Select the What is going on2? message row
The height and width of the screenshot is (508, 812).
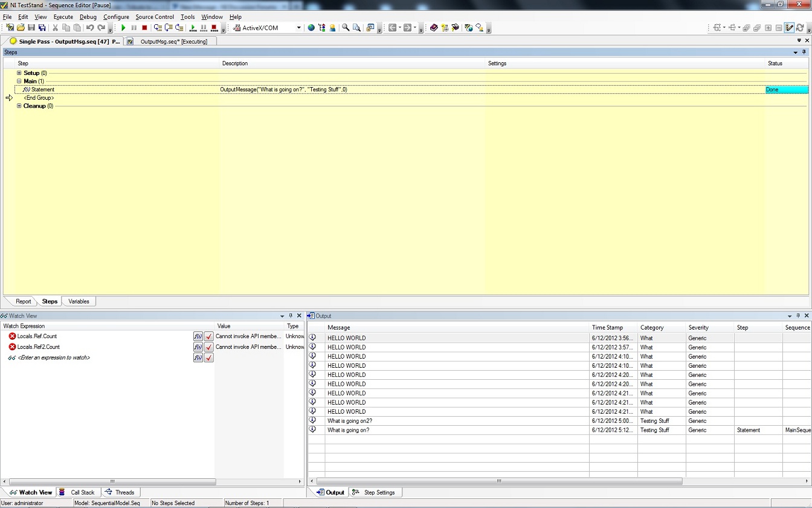click(x=559, y=421)
